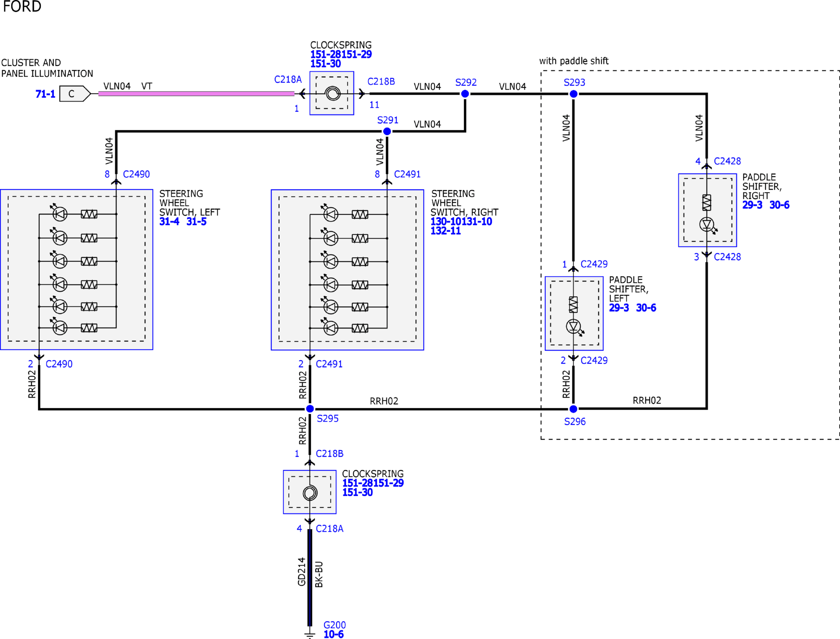This screenshot has width=840, height=639.
Task: Click top resistor symbol in left steering switch
Action: pyautogui.click(x=89, y=214)
